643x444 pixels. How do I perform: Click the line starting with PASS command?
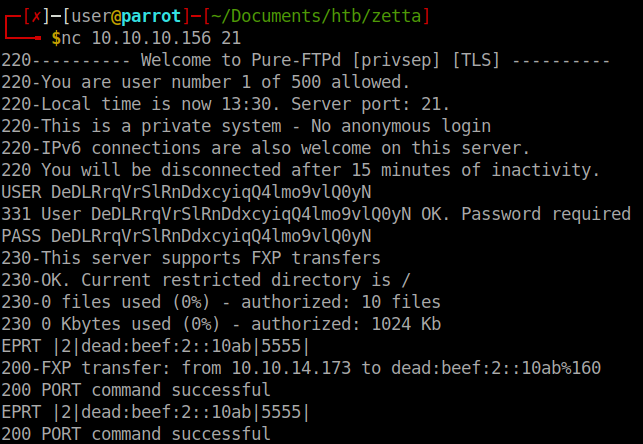[186, 236]
